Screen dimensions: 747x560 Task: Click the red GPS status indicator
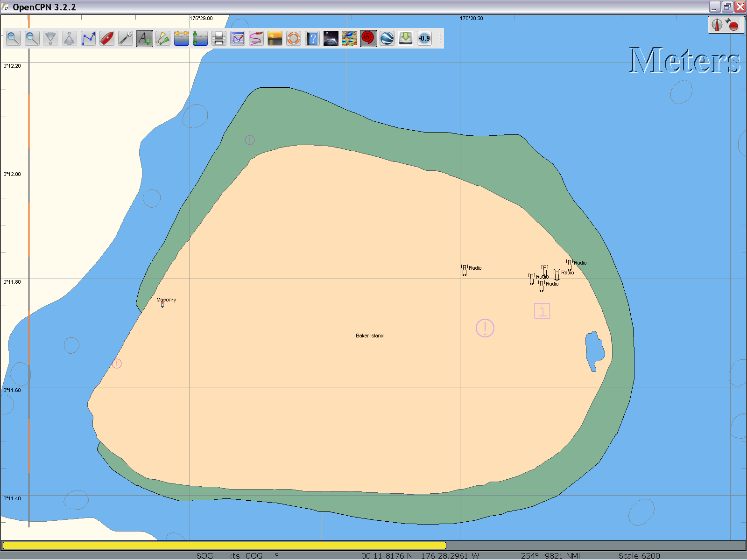coord(733,25)
